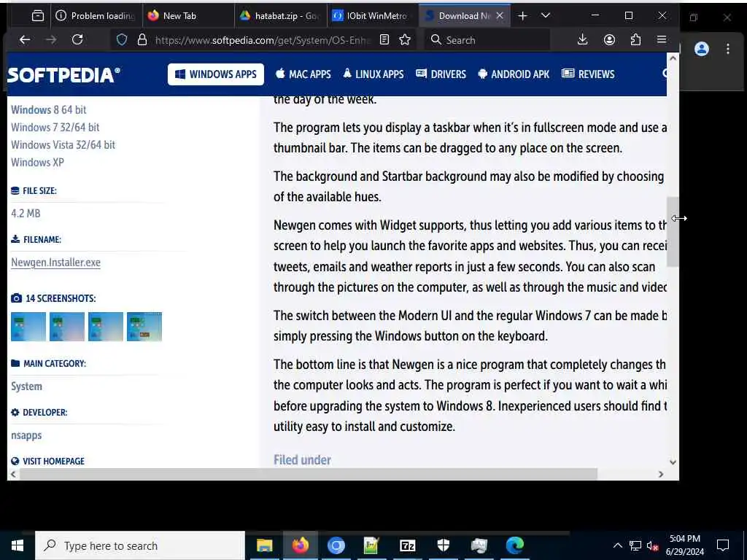Click the scroll down arrow of page scrollbar
This screenshot has width=747, height=560.
[x=673, y=462]
